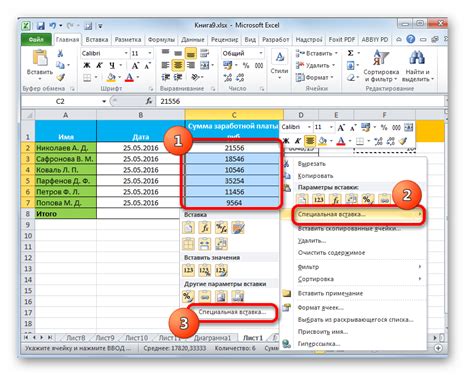The image size is (474, 375).
Task: Toggle bold Ж in the ribbon
Action: click(87, 65)
